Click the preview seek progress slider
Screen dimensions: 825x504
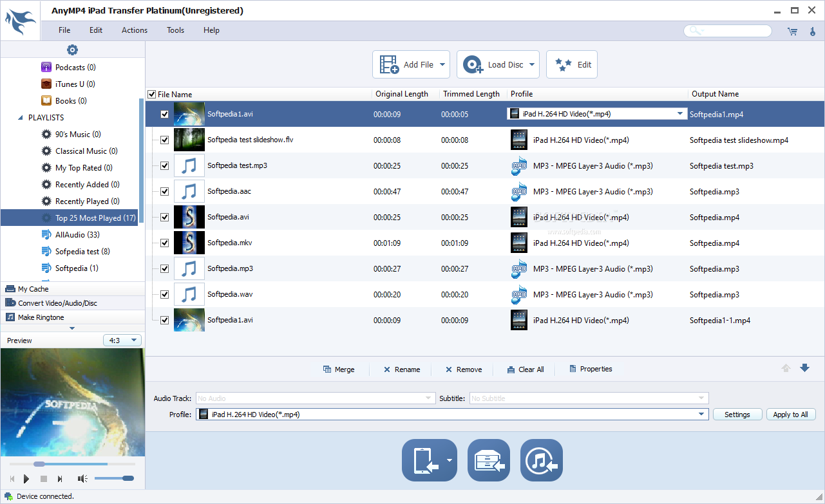point(72,463)
